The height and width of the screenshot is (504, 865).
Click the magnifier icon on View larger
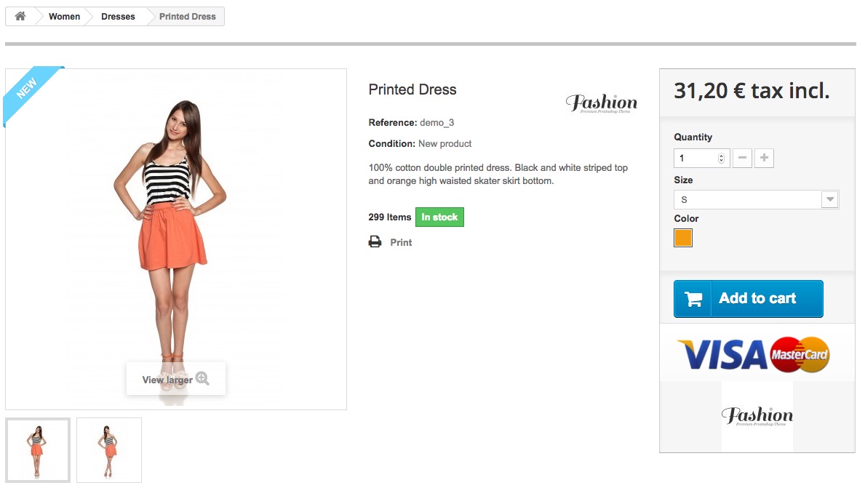tap(202, 378)
